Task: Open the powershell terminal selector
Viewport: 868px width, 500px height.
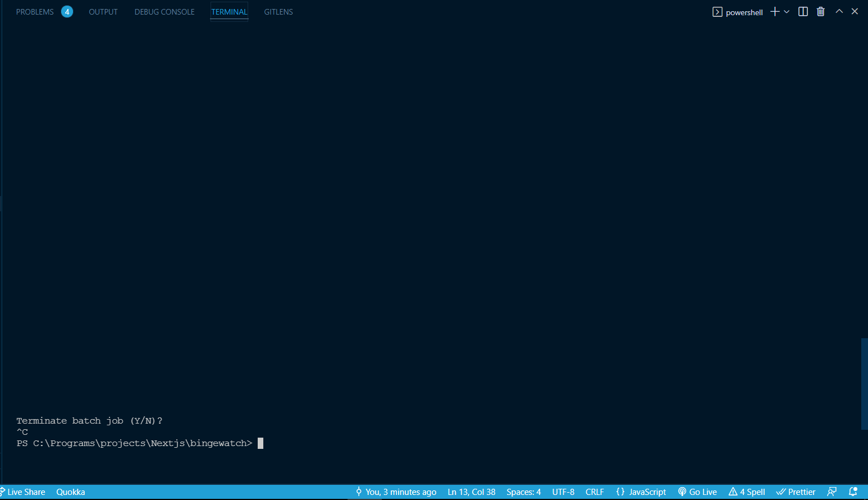Action: [x=744, y=12]
